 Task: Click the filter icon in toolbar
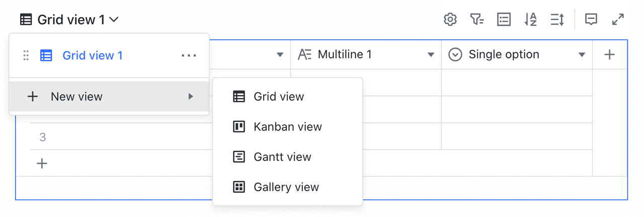click(476, 20)
